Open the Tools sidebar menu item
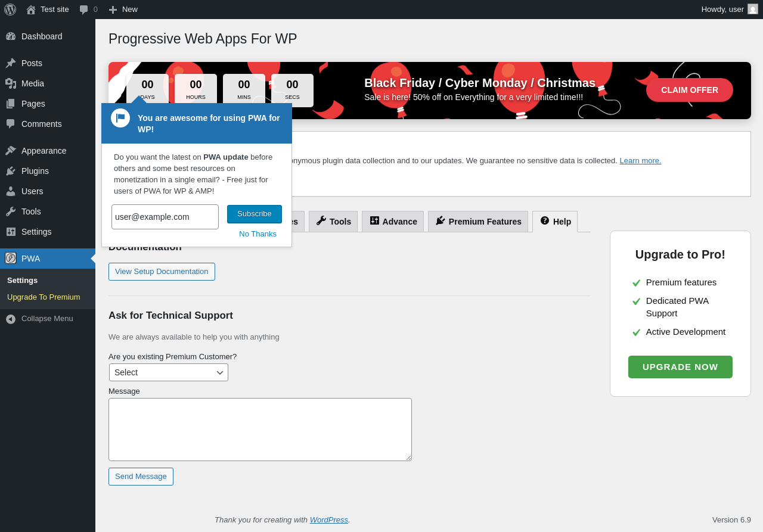The height and width of the screenshot is (532, 763). pos(48,211)
